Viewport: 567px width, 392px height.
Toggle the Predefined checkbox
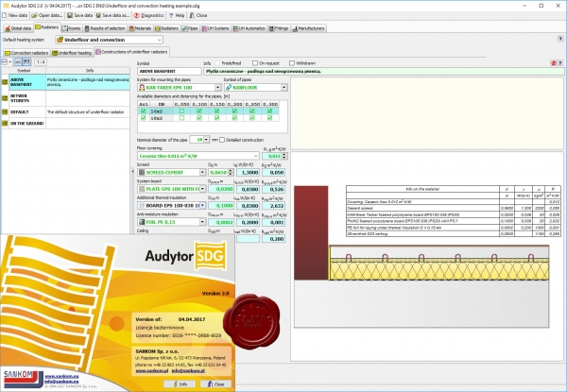pyautogui.click(x=217, y=63)
